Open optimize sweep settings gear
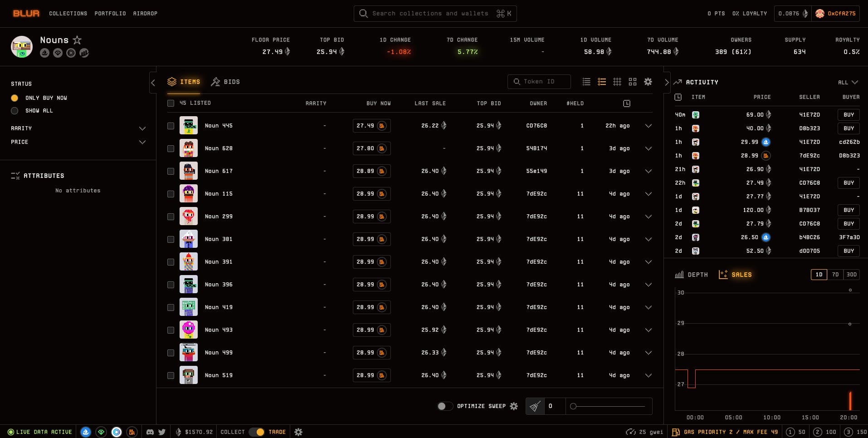Image resolution: width=868 pixels, height=438 pixels. tap(514, 406)
